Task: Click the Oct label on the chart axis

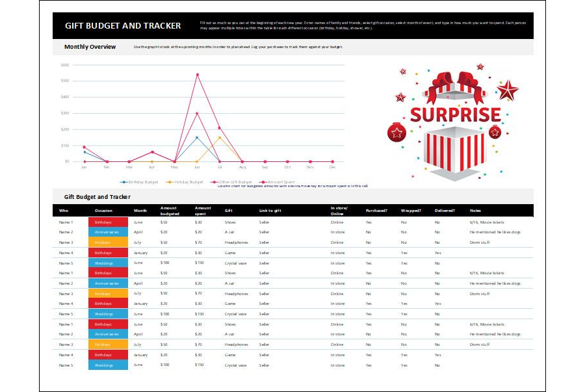Action: pyautogui.click(x=287, y=167)
